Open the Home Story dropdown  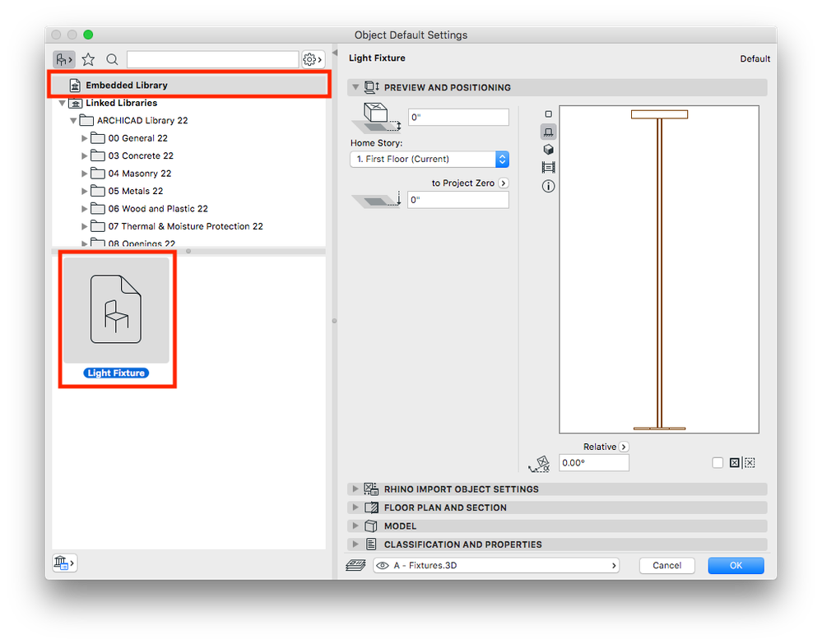point(430,159)
